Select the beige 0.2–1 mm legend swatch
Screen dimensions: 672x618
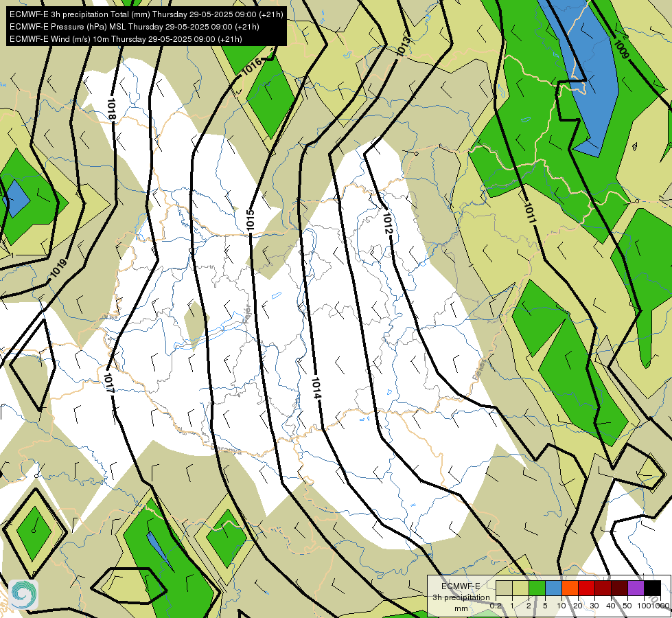coord(504,588)
